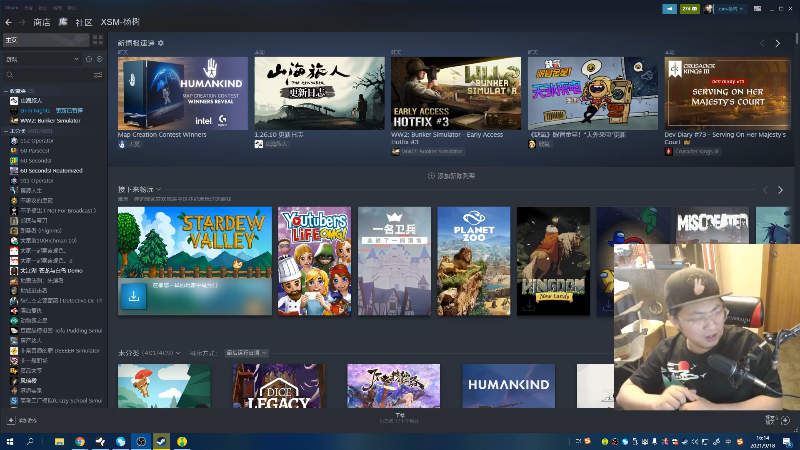Open the announcements megaphone button

669,9
